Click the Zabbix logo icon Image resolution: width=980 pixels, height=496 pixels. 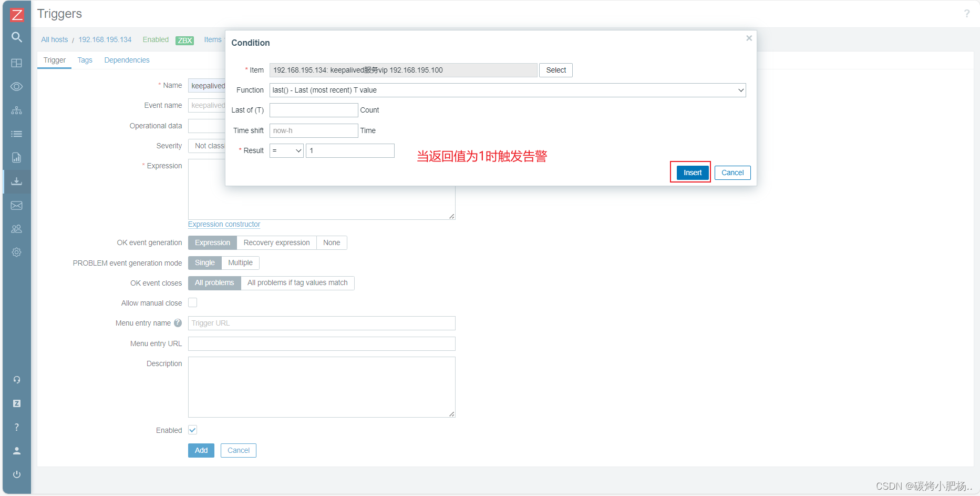(x=17, y=14)
